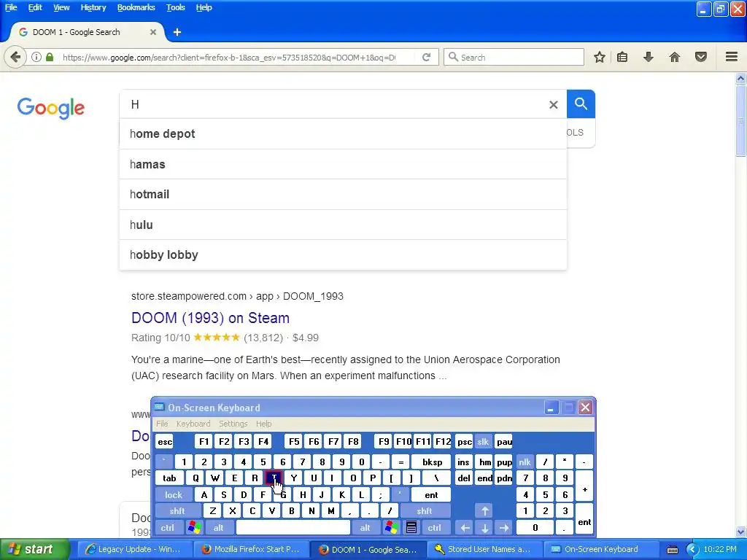Click the 10:22 PM taskbar clock

coord(720,550)
